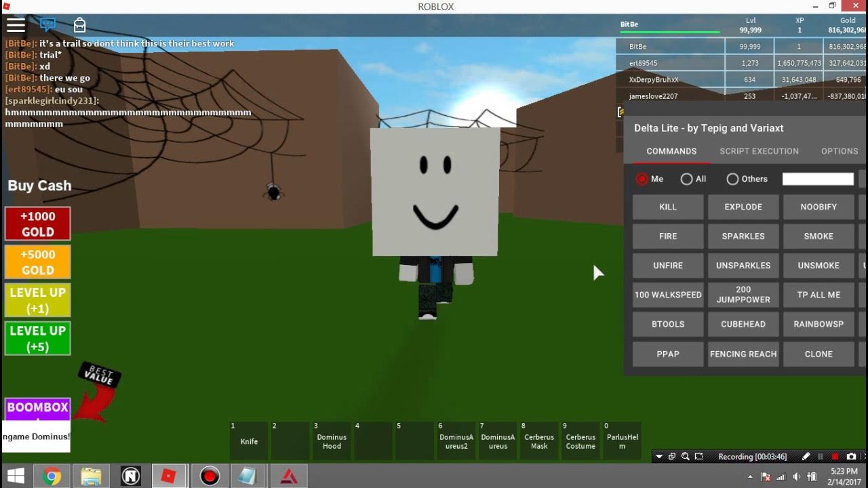The image size is (868, 488).
Task: Show hidden system tray icons
Action: tap(751, 476)
